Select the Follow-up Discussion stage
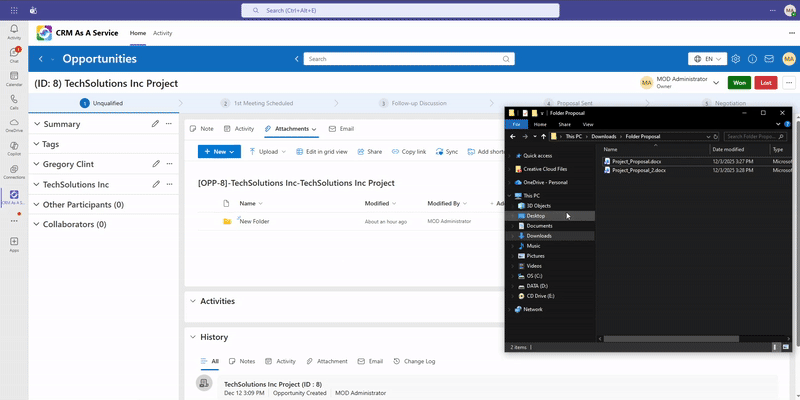This screenshot has height=400, width=800. pos(413,103)
